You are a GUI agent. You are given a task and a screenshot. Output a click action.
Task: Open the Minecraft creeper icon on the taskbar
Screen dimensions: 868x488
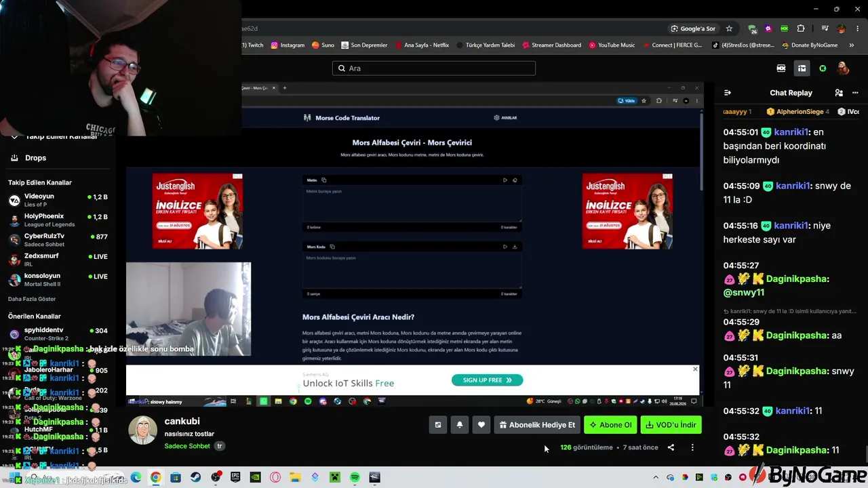coord(334,478)
